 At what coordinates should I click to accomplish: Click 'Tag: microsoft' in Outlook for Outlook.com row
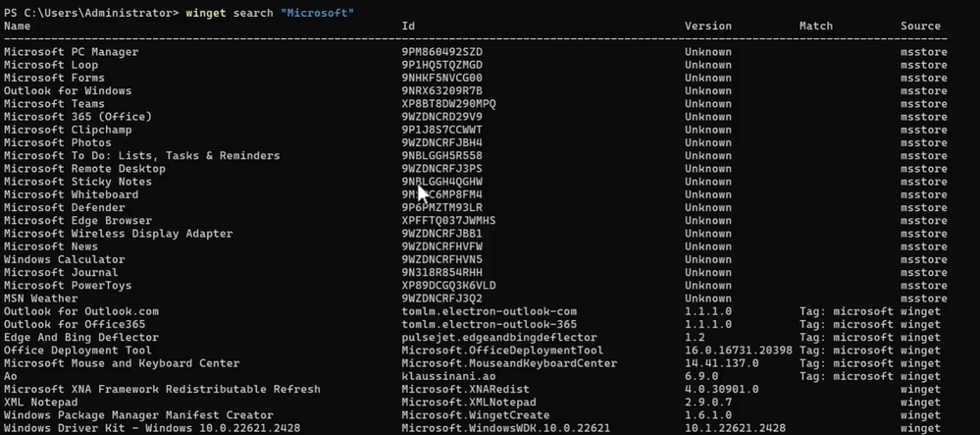847,311
